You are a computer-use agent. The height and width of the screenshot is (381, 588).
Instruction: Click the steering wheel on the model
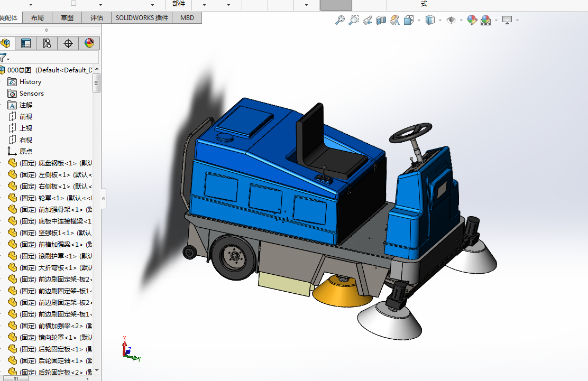click(x=410, y=132)
